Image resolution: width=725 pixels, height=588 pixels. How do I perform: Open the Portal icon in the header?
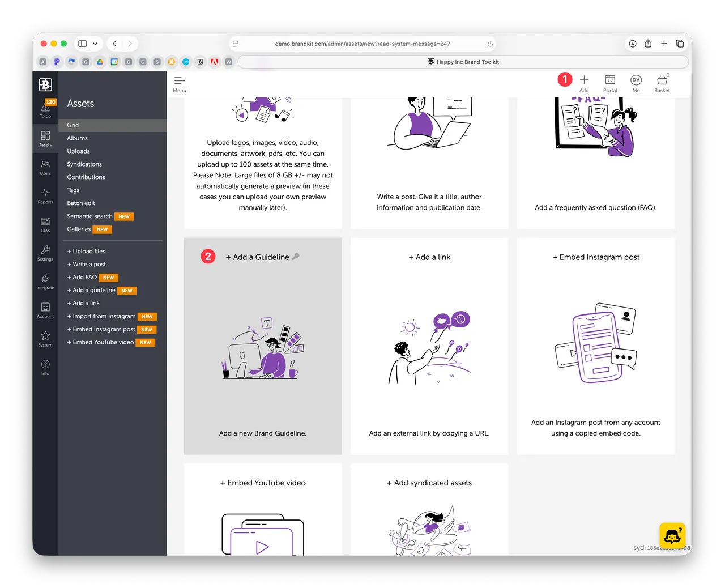(610, 83)
